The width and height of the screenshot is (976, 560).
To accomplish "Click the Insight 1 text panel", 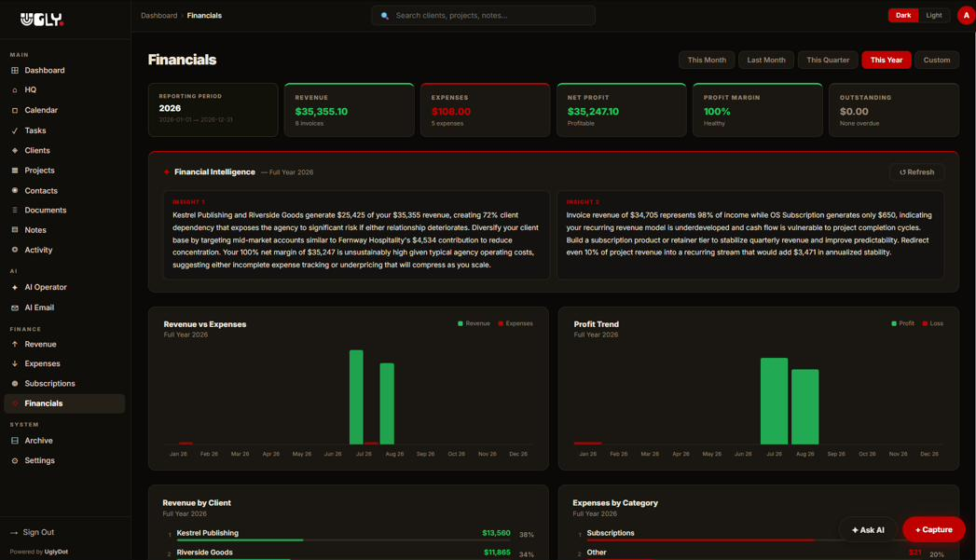I will 356,235.
